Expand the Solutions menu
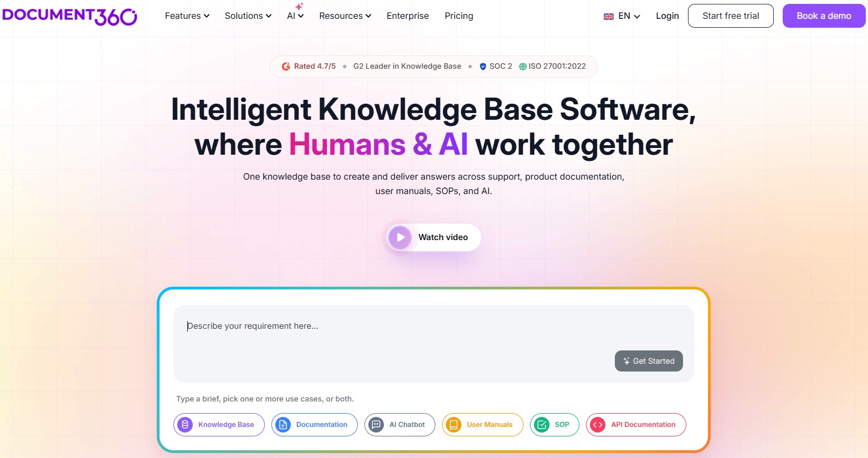This screenshot has width=868, height=458. click(x=248, y=16)
